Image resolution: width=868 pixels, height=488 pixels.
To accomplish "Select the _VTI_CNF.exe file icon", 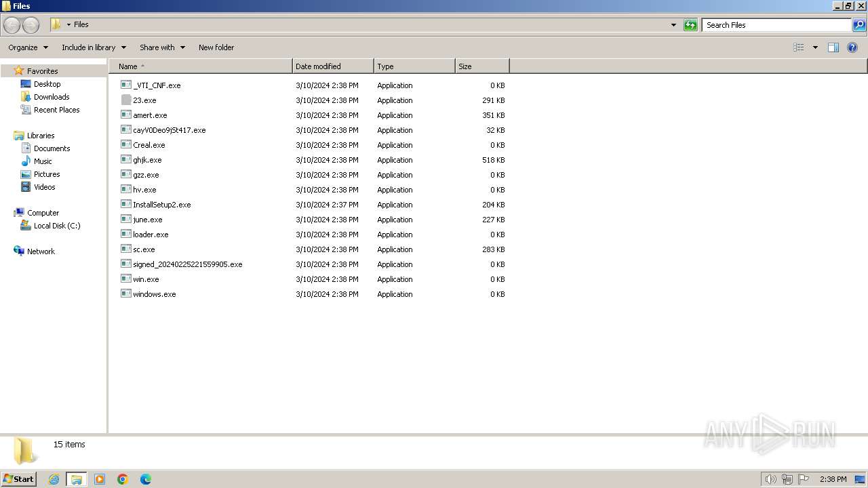I will pyautogui.click(x=126, y=85).
